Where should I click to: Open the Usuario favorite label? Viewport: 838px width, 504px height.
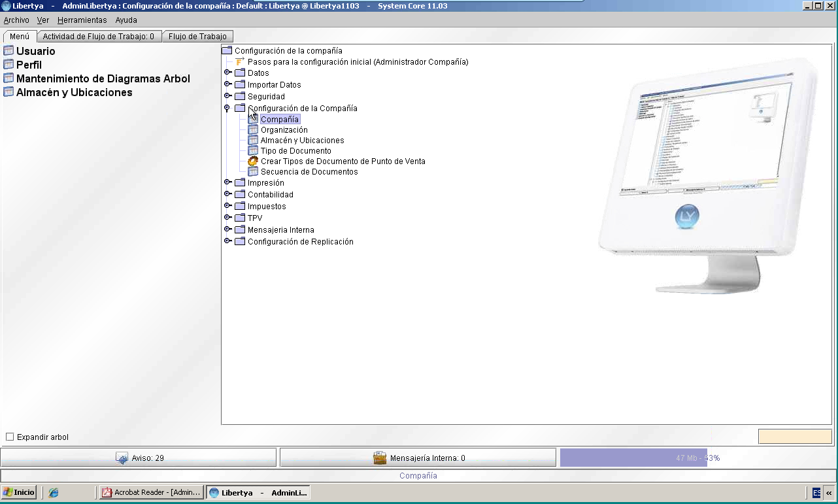click(36, 50)
